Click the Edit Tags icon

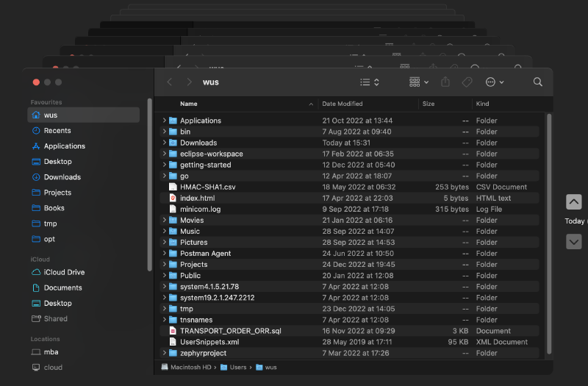click(x=467, y=82)
